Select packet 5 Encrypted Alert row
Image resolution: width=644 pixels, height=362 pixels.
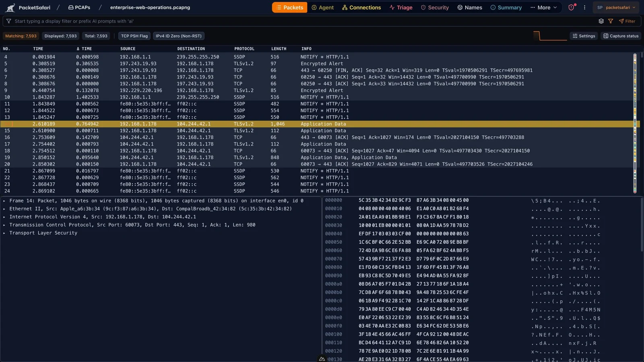[317, 64]
